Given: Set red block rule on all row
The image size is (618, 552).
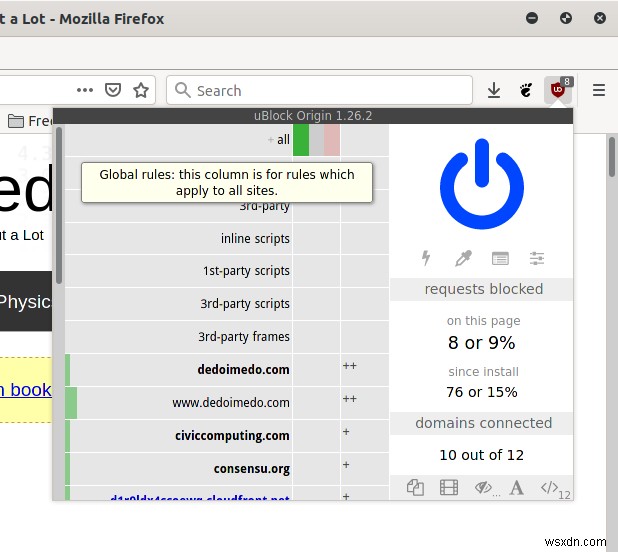Looking at the screenshot, I should (332, 140).
